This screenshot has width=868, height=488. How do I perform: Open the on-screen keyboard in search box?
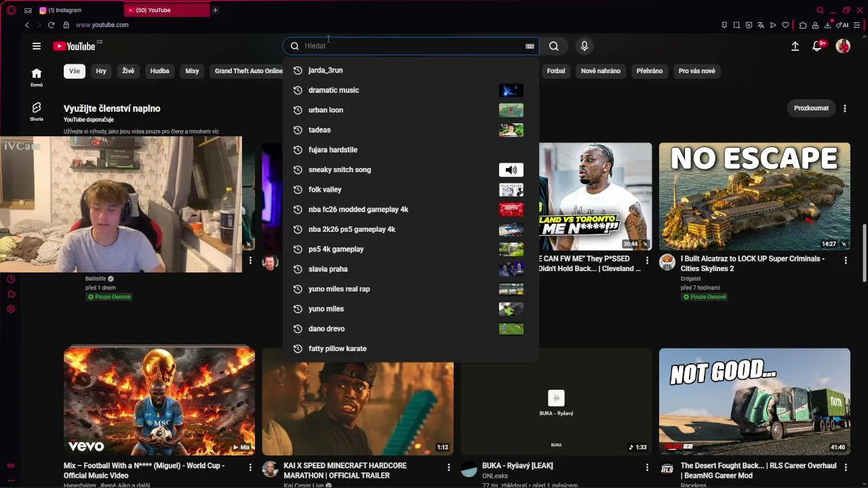pos(530,46)
